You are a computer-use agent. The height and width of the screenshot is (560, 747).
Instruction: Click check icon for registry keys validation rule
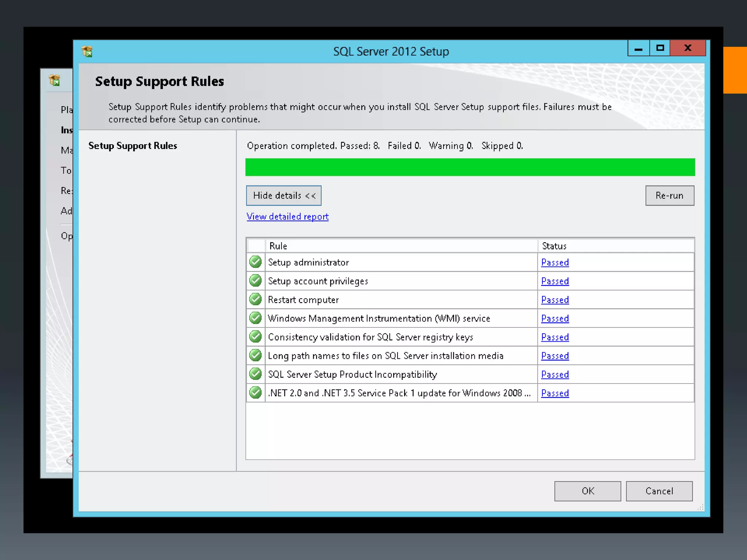(x=255, y=337)
